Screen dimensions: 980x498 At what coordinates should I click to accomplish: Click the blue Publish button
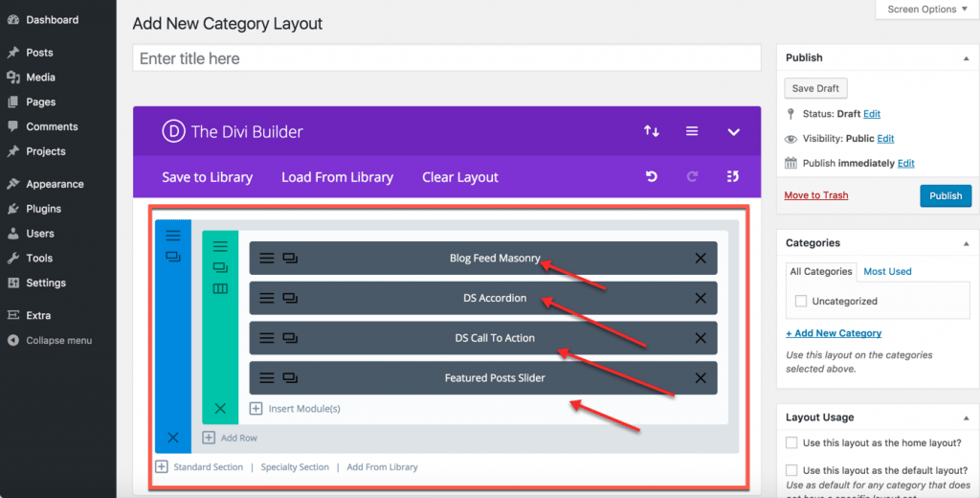click(946, 195)
